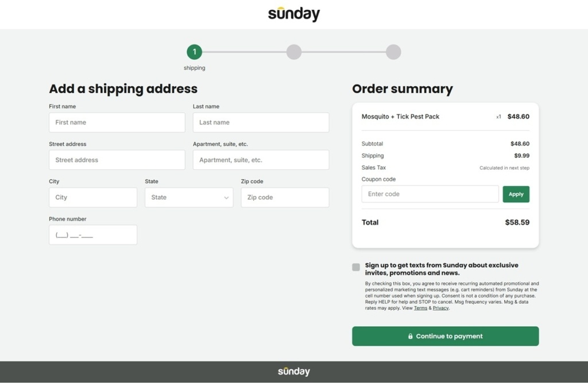
Task: Open the Privacy link
Action: [x=440, y=308]
